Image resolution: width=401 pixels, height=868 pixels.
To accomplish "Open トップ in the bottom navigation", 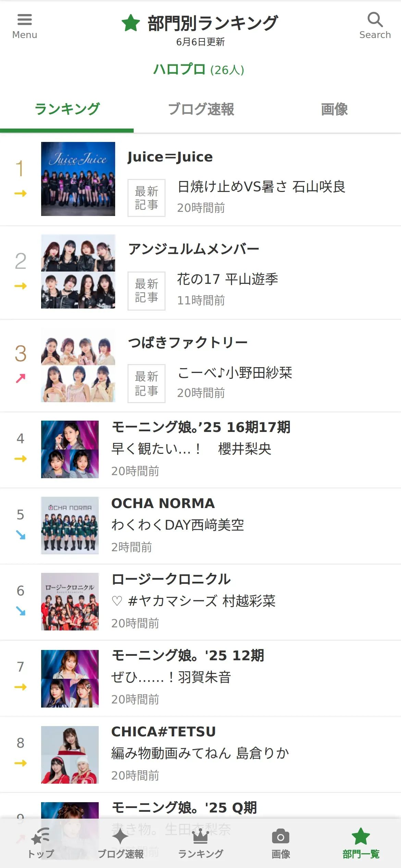I will (x=40, y=843).
